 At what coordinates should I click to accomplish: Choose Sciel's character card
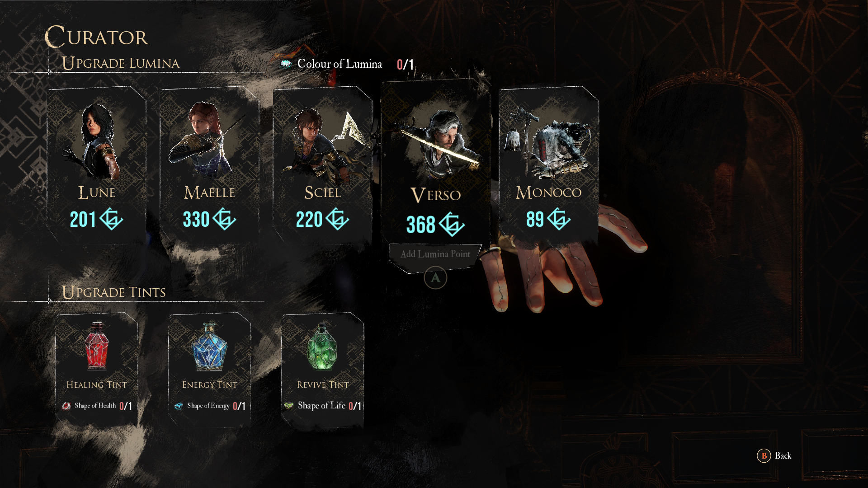coord(322,165)
